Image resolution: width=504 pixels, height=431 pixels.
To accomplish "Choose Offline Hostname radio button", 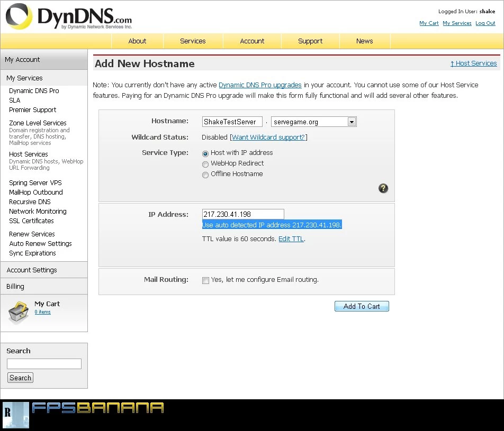I will 205,175.
